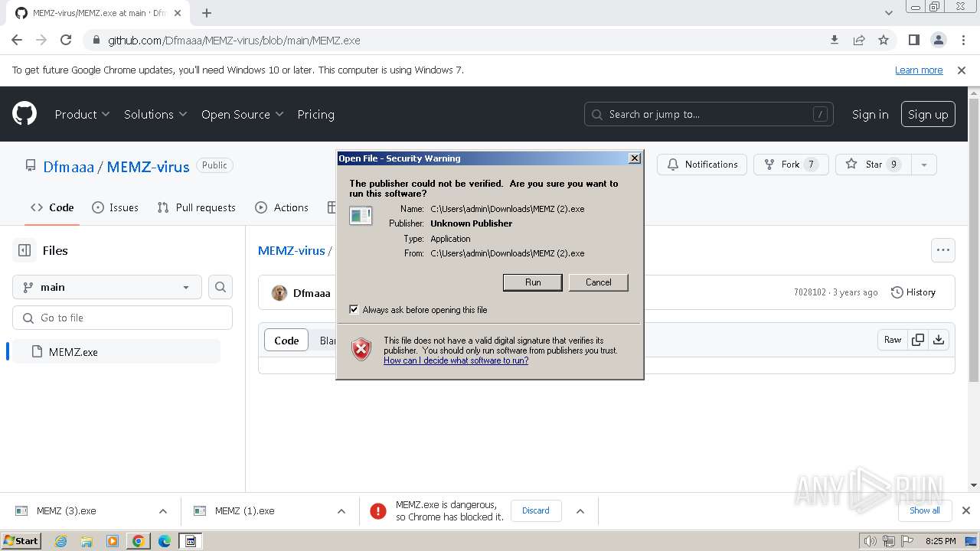Click the taskbar volume icon

(871, 541)
